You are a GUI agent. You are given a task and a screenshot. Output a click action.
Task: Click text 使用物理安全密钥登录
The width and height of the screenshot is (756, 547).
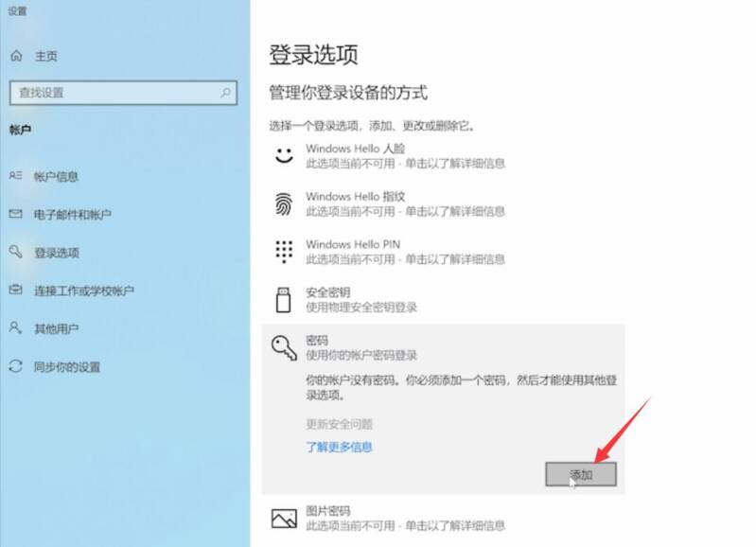coord(361,308)
